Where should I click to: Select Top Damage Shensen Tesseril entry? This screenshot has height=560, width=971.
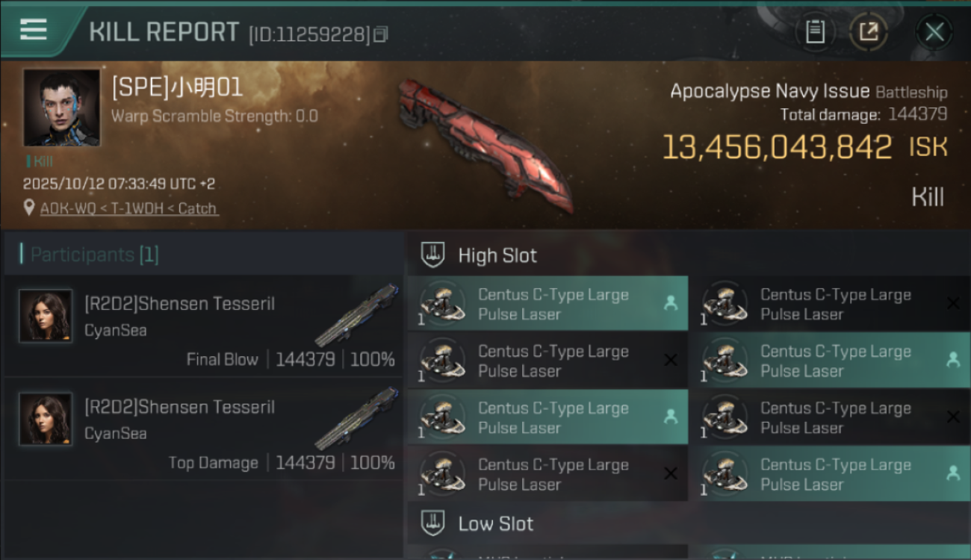[x=179, y=408]
